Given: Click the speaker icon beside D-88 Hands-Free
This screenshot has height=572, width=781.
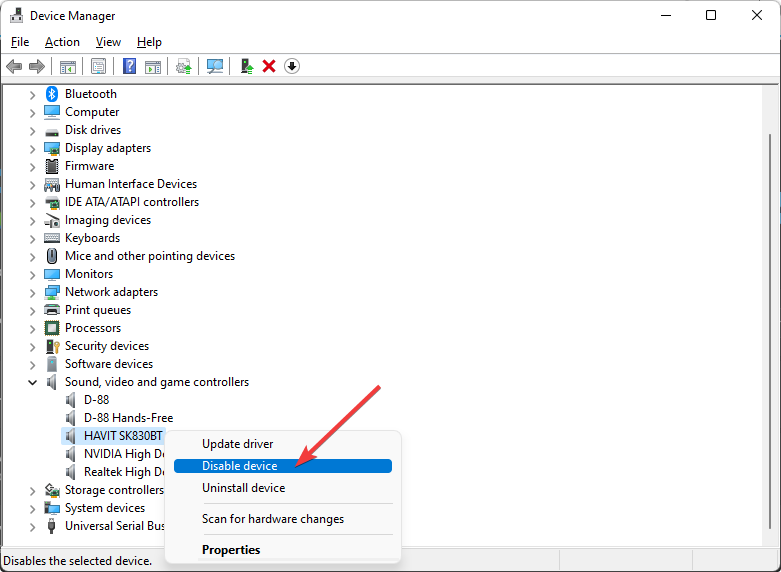Looking at the screenshot, I should coord(71,418).
